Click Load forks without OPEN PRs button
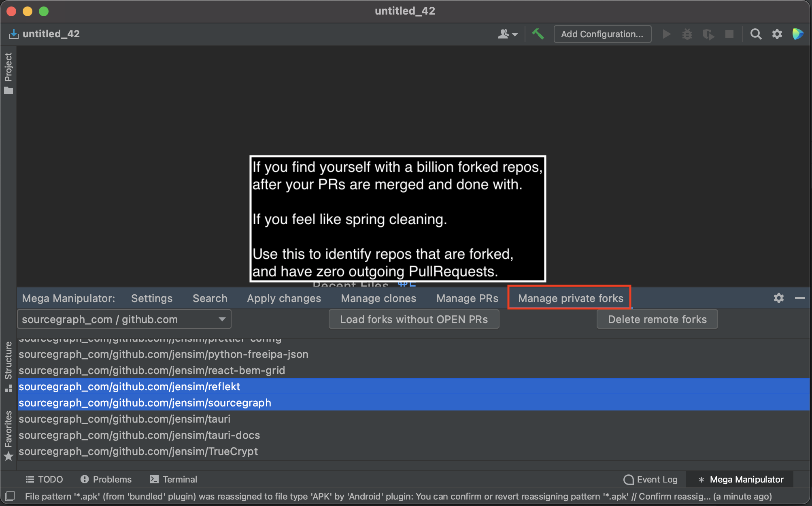Image resolution: width=812 pixels, height=506 pixels. pos(414,319)
